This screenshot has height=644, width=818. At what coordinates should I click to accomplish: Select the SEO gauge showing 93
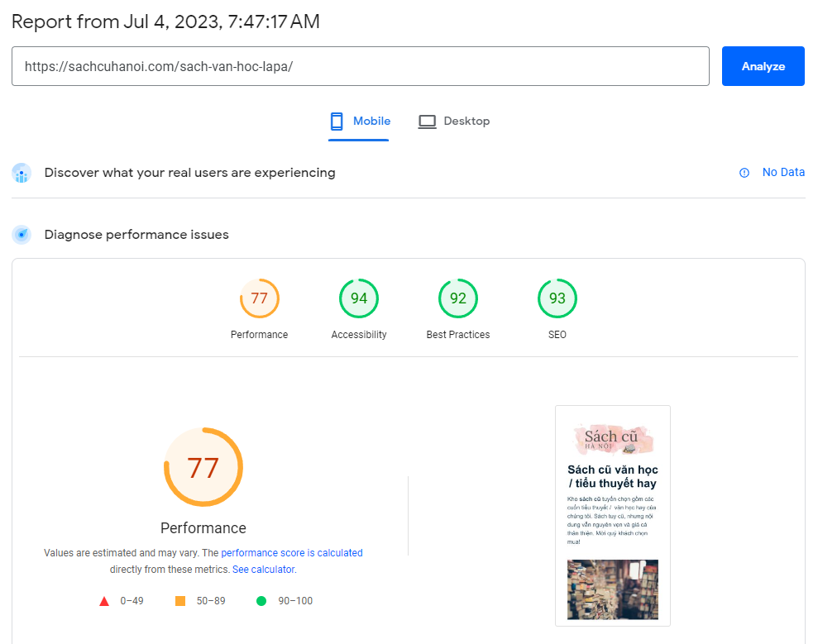point(557,298)
